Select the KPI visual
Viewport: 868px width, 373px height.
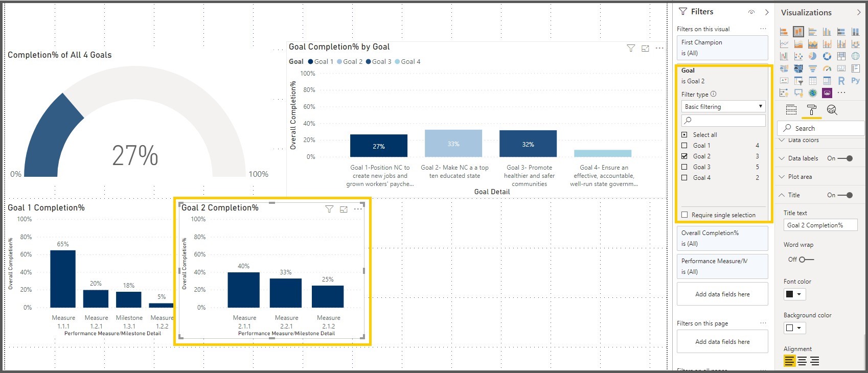[x=784, y=81]
